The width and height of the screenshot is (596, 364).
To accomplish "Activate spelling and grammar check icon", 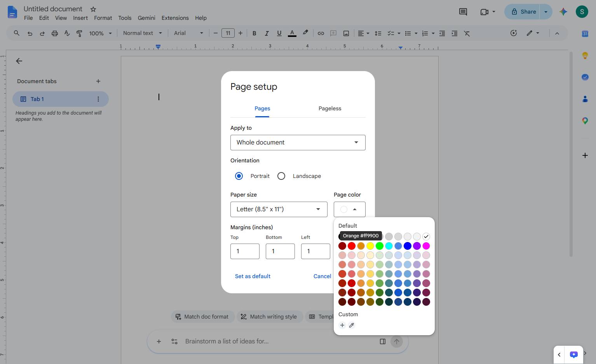I will click(67, 33).
